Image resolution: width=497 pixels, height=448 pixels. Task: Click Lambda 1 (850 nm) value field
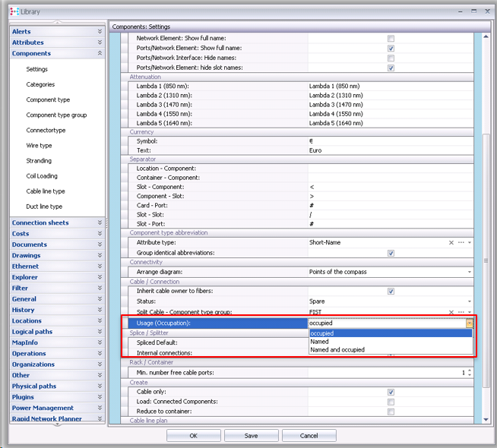[391, 86]
